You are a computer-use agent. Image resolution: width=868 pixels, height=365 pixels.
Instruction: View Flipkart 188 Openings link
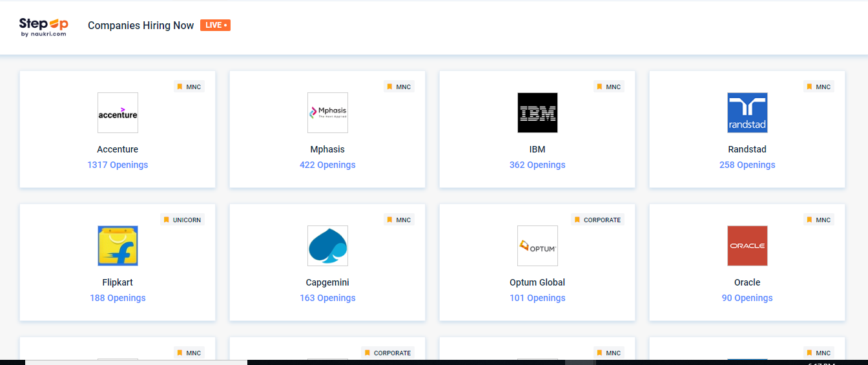pos(118,298)
